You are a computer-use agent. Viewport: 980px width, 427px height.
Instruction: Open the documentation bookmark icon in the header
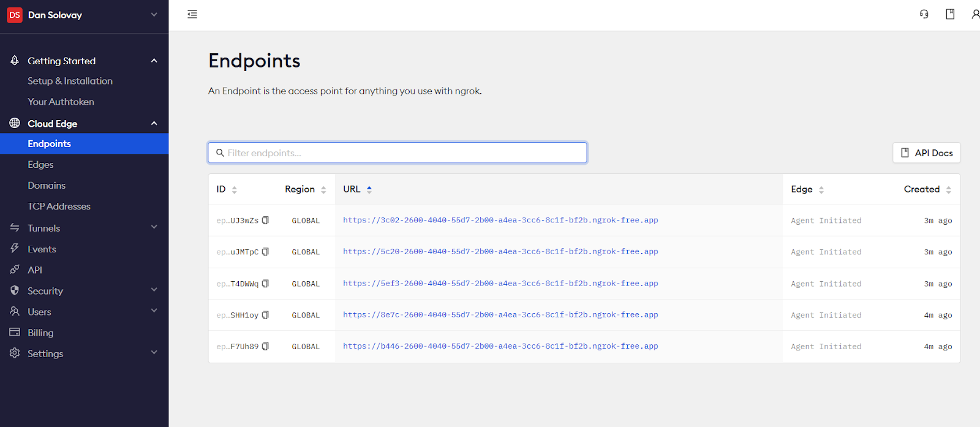[950, 14]
